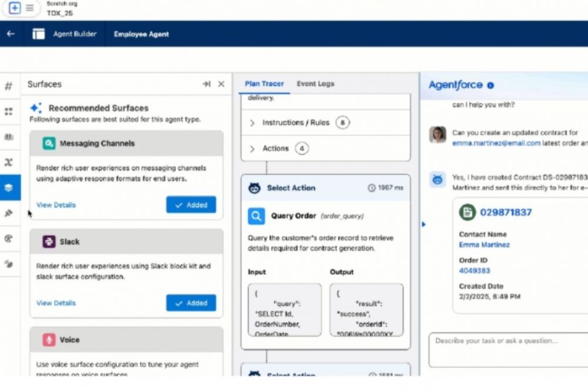Click the Query Order action title

click(293, 216)
